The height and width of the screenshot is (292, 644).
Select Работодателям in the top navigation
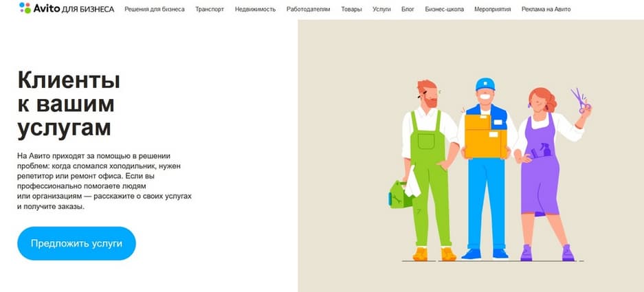tap(309, 9)
